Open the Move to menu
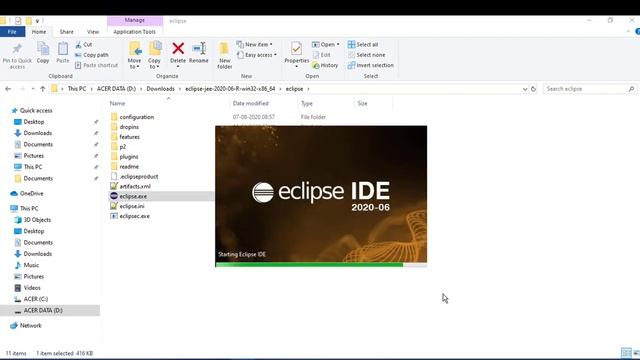 pos(134,55)
